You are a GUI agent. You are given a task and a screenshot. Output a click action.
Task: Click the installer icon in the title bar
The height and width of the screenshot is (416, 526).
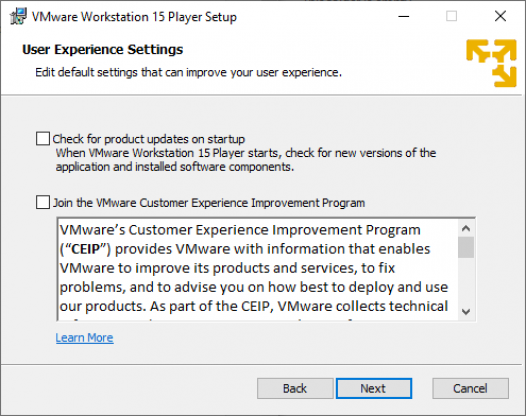click(18, 16)
